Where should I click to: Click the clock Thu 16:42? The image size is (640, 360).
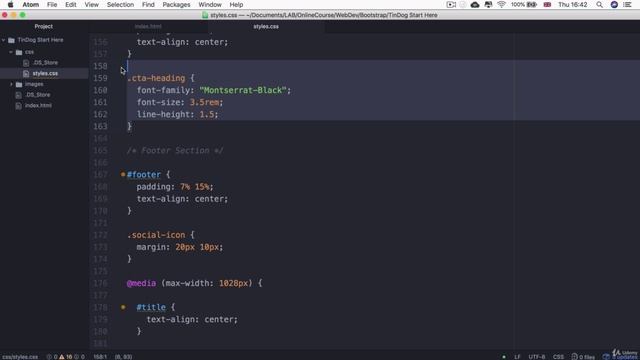pos(573,4)
